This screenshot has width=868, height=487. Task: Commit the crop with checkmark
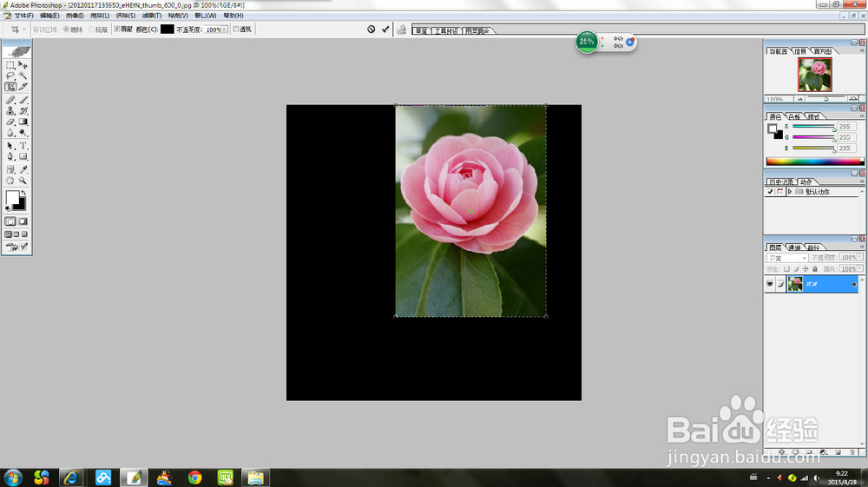385,30
